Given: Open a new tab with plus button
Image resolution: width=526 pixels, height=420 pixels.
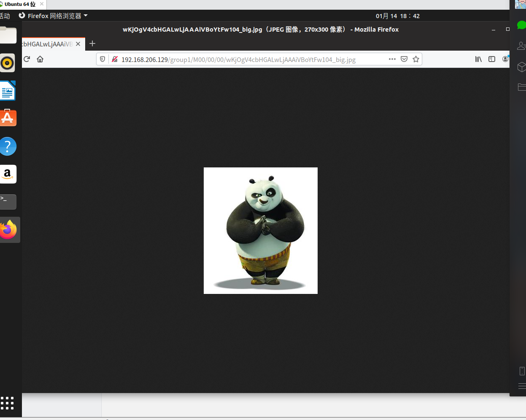Looking at the screenshot, I should pos(92,43).
